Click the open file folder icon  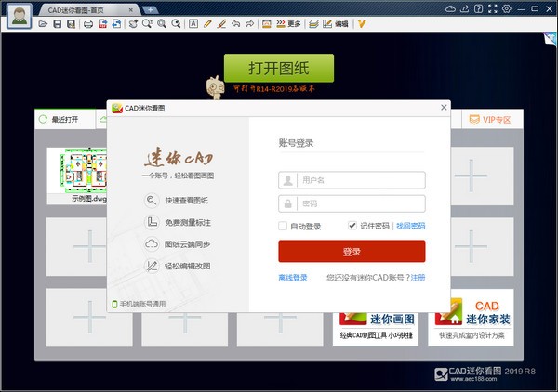(x=44, y=23)
